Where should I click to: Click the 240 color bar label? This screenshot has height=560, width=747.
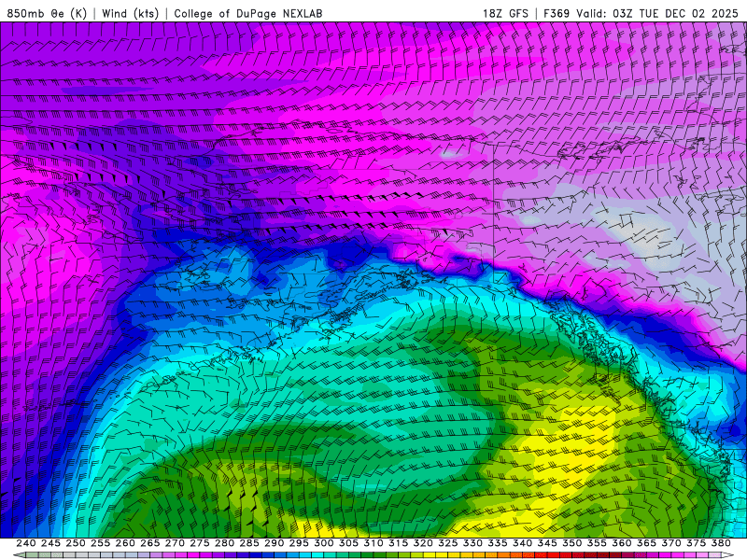click(26, 543)
